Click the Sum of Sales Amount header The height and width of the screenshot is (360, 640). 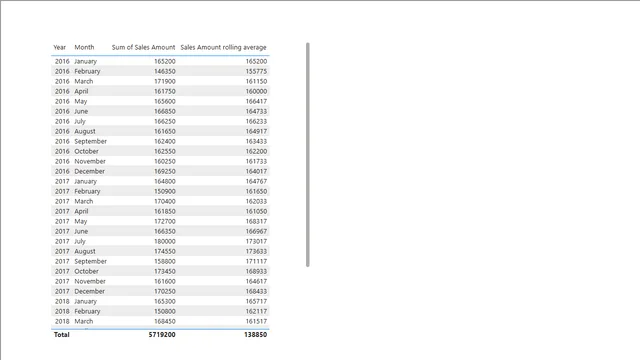[x=143, y=47]
